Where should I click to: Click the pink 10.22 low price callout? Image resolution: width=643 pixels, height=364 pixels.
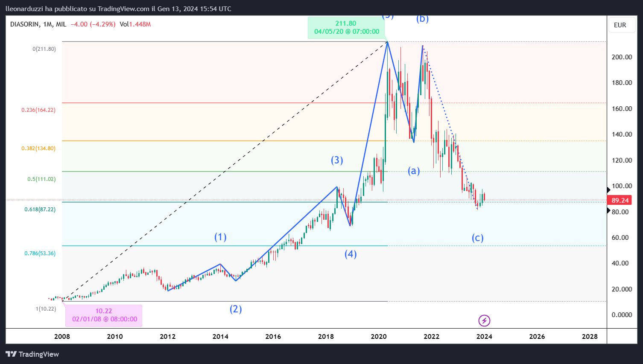coord(104,315)
